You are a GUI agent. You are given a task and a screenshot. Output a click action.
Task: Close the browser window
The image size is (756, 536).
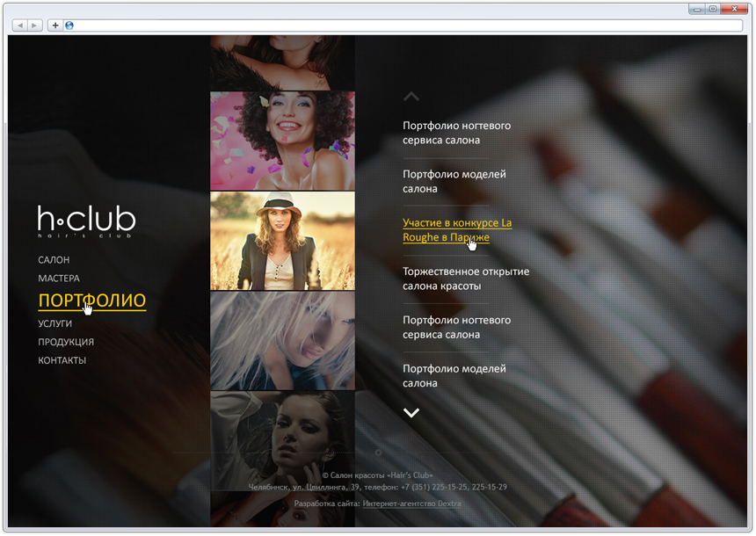point(735,9)
